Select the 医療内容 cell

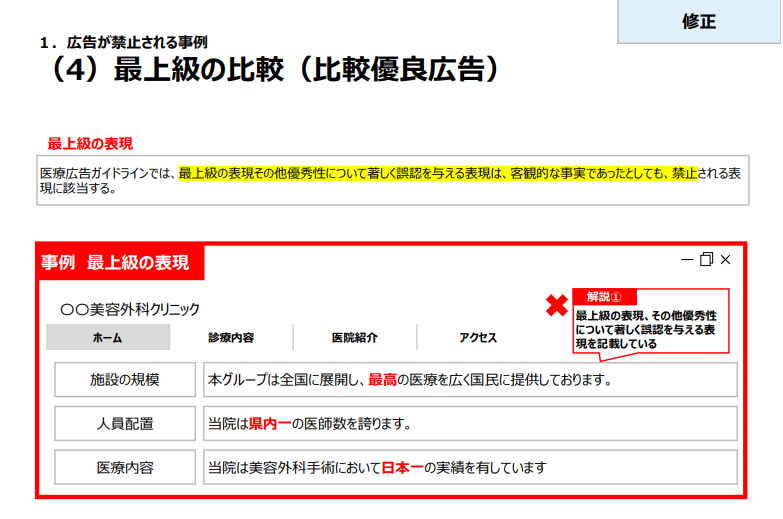coord(125,468)
